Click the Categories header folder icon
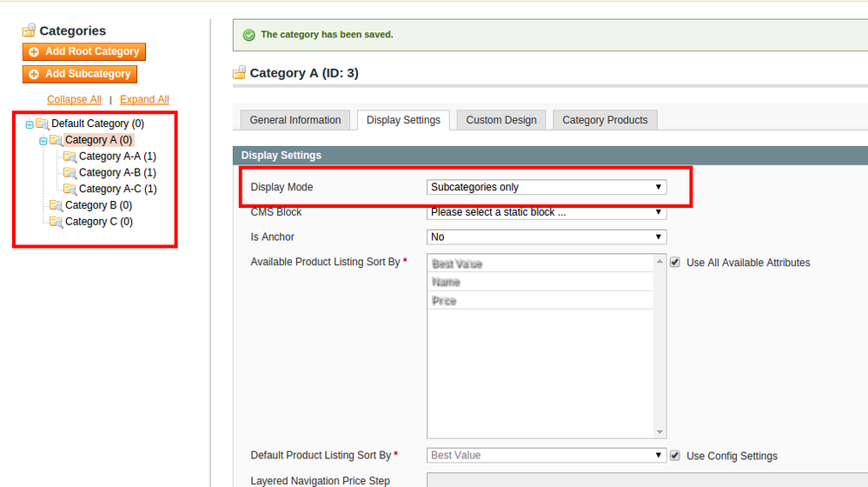Image resolution: width=868 pixels, height=487 pixels. point(29,31)
